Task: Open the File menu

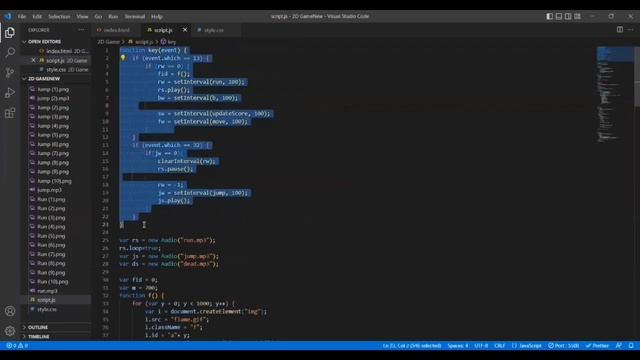Action: 22,17
